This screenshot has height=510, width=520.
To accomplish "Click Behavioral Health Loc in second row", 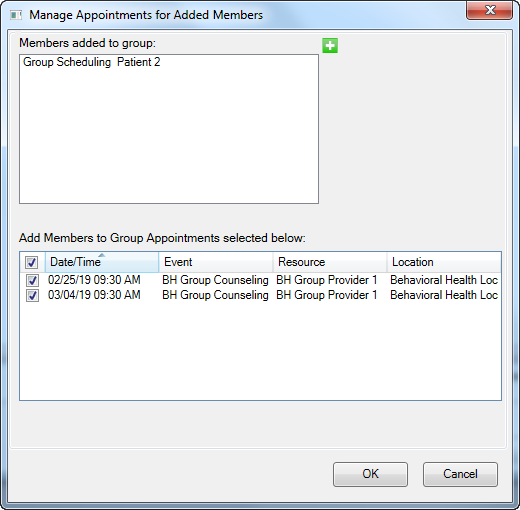I will pos(444,295).
